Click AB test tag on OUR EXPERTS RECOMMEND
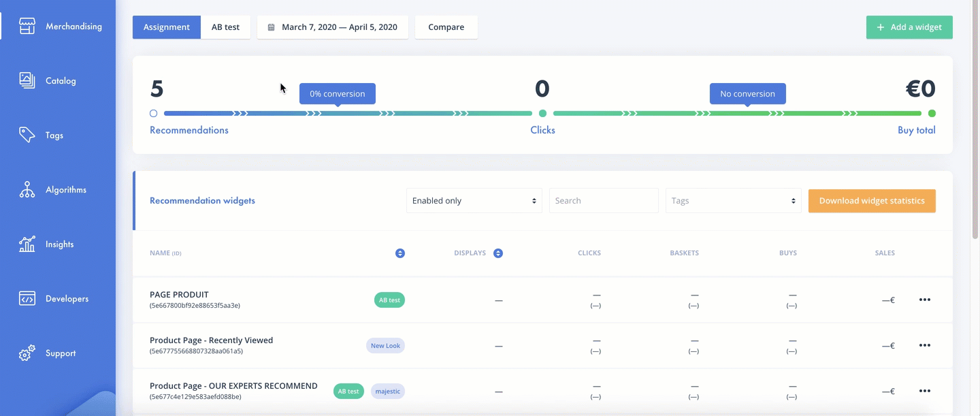Viewport: 980px width, 416px height. pyautogui.click(x=348, y=391)
